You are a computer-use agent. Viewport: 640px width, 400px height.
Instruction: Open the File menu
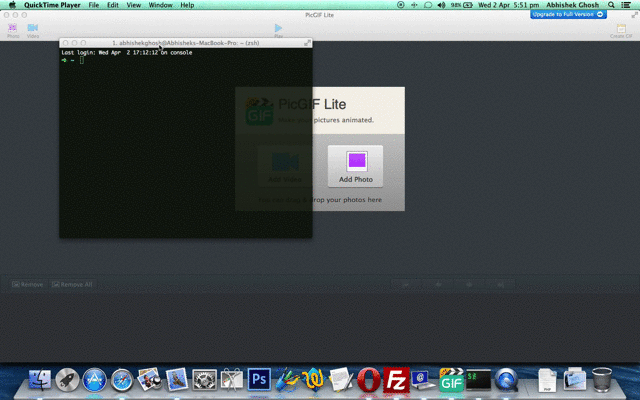click(94, 5)
